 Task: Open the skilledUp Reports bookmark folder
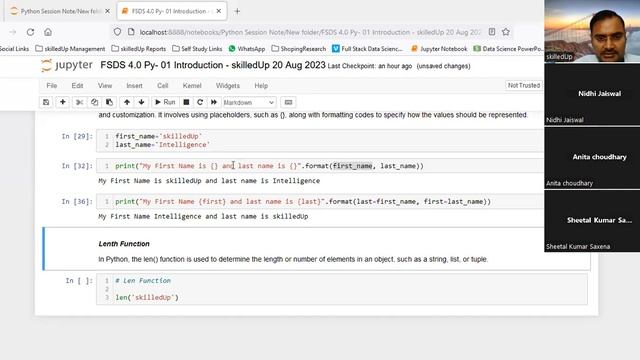(139, 49)
